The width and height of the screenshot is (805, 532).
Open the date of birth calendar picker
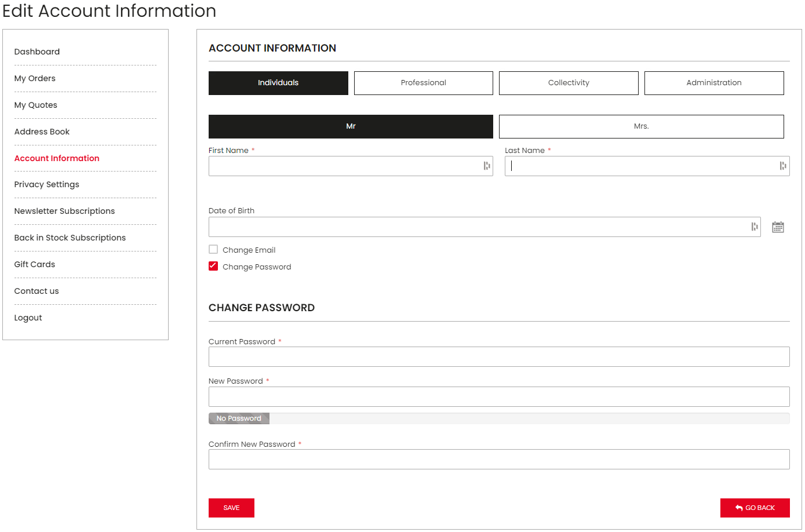[x=778, y=227]
